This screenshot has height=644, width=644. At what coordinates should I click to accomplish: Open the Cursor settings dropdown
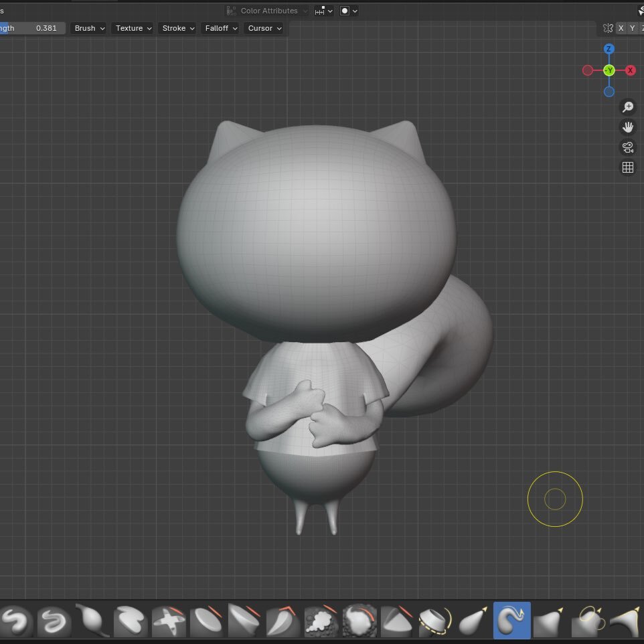click(x=264, y=28)
